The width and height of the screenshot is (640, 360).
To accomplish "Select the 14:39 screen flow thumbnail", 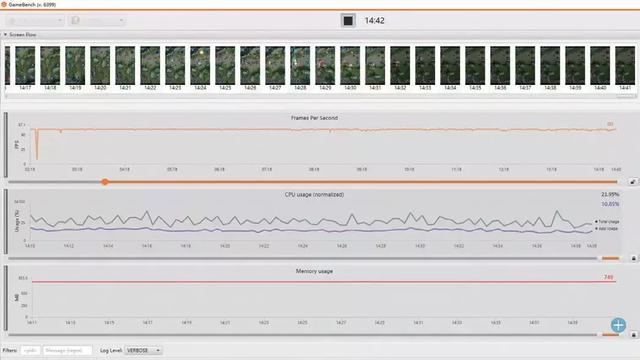I will pos(575,65).
